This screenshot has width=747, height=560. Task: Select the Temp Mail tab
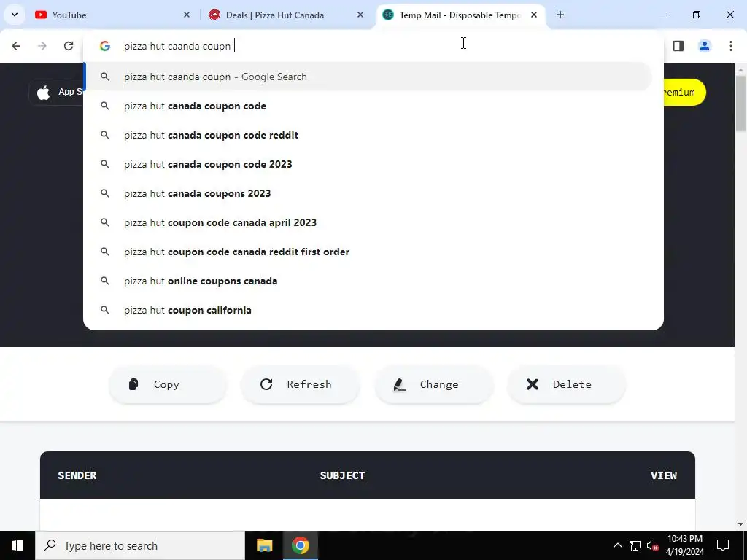pyautogui.click(x=460, y=15)
